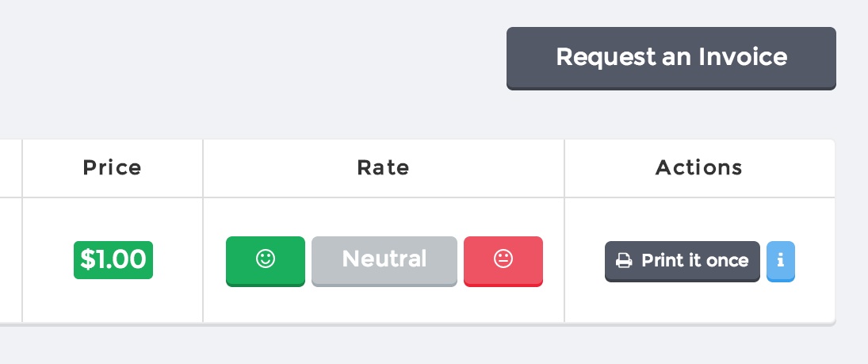868x364 pixels.
Task: Click the green price tag in Price column
Action: [113, 260]
